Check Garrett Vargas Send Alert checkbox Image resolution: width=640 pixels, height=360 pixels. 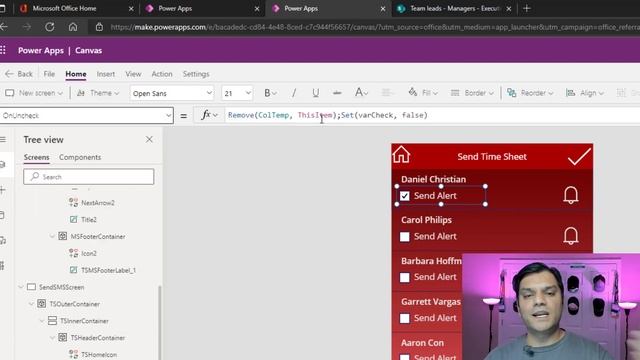(x=404, y=318)
